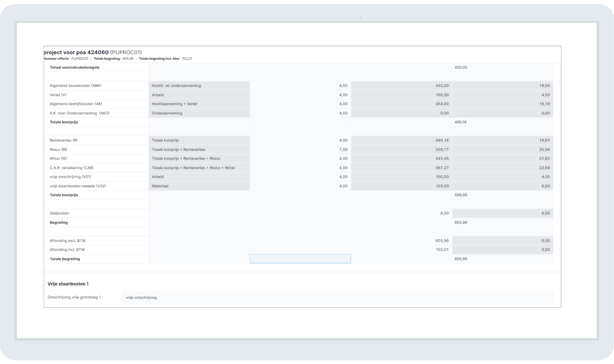Click the 'Vrije staartkosten 1' section heading
614x364 pixels.
(x=68, y=284)
